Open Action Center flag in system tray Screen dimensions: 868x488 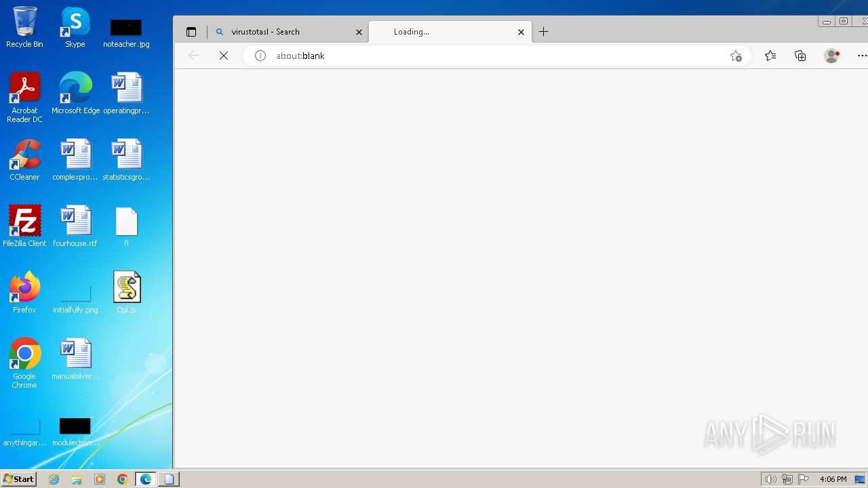[x=804, y=479]
